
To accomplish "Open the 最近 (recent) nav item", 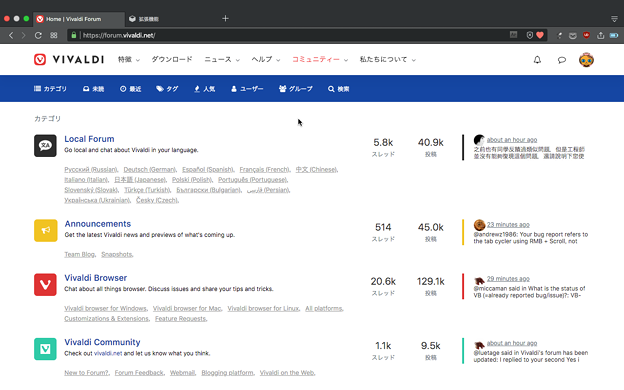I will (131, 89).
